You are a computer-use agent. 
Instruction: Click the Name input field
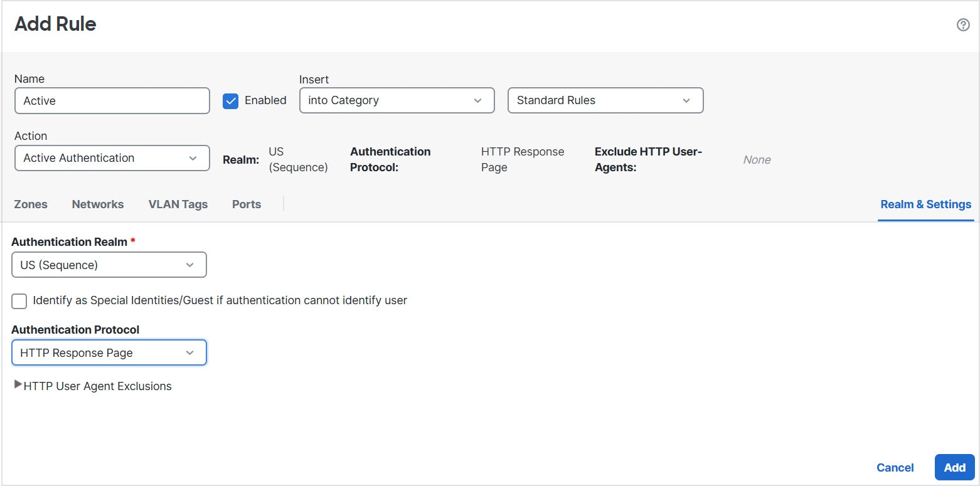(112, 100)
